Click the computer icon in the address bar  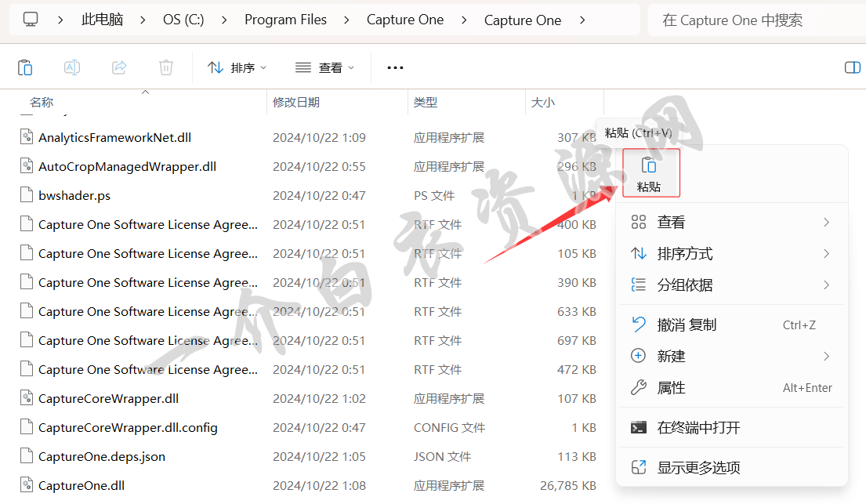[31, 20]
